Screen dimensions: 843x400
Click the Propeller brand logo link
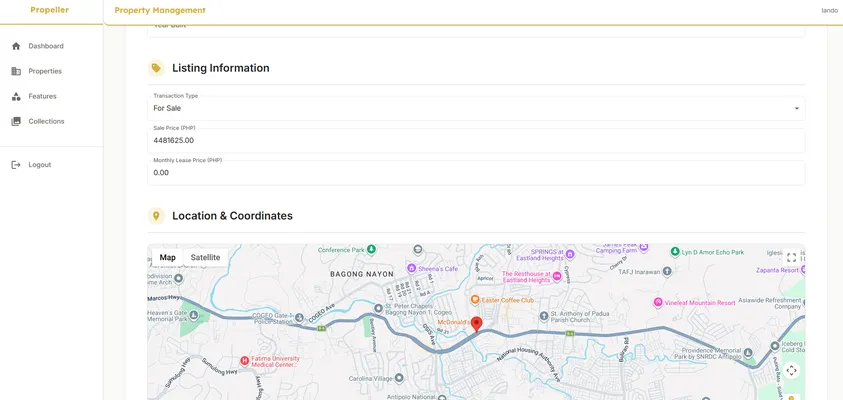[50, 10]
